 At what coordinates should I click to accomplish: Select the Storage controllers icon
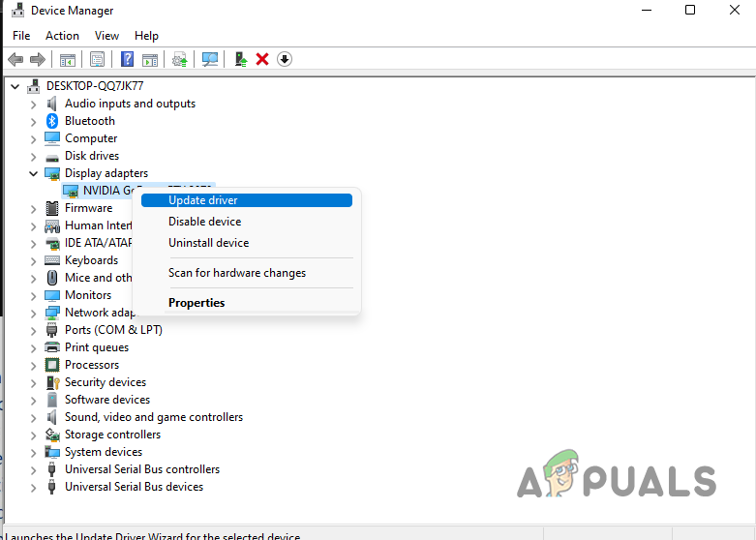coord(52,435)
